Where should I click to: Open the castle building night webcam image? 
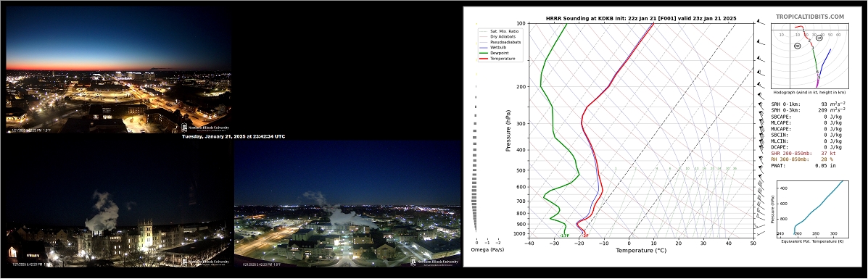[118, 204]
